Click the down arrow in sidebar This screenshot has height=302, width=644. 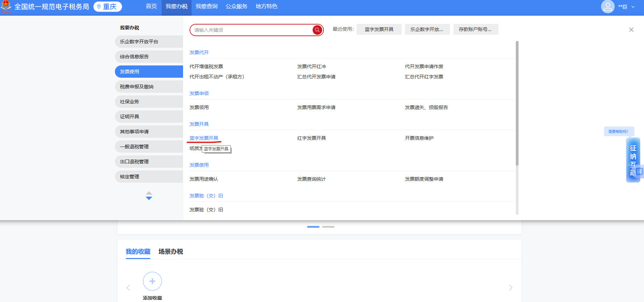pos(149,198)
